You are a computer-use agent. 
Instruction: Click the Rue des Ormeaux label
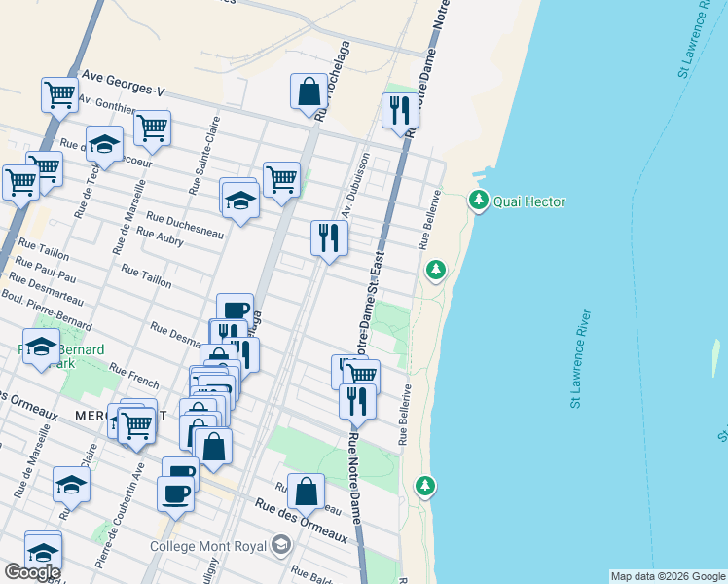point(301,521)
